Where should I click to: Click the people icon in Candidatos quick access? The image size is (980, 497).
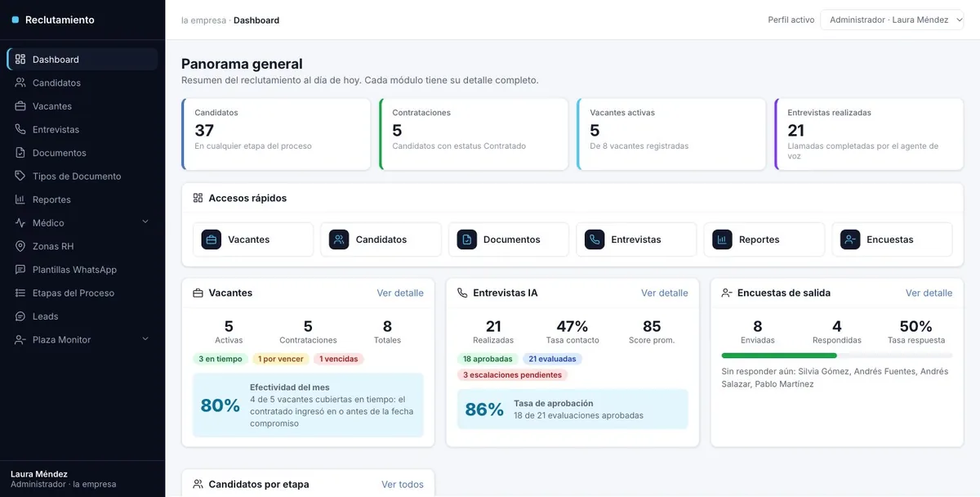click(339, 240)
